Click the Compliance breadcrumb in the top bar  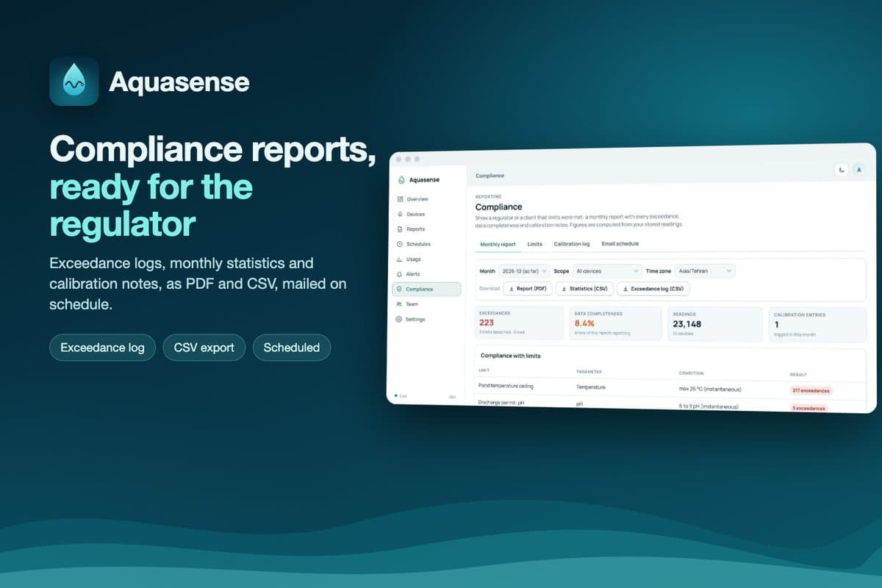click(490, 176)
